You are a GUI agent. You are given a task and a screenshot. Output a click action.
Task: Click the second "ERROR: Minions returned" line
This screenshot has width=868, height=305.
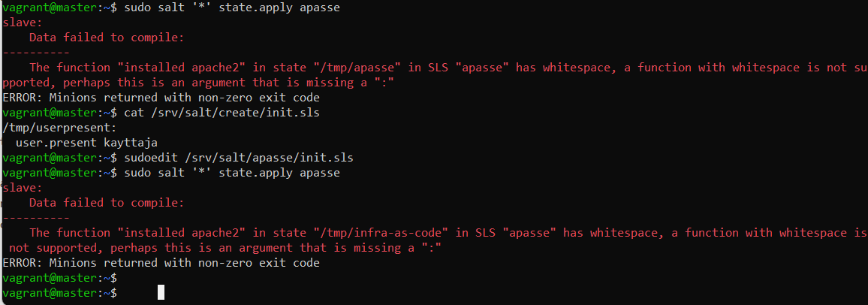(x=161, y=263)
